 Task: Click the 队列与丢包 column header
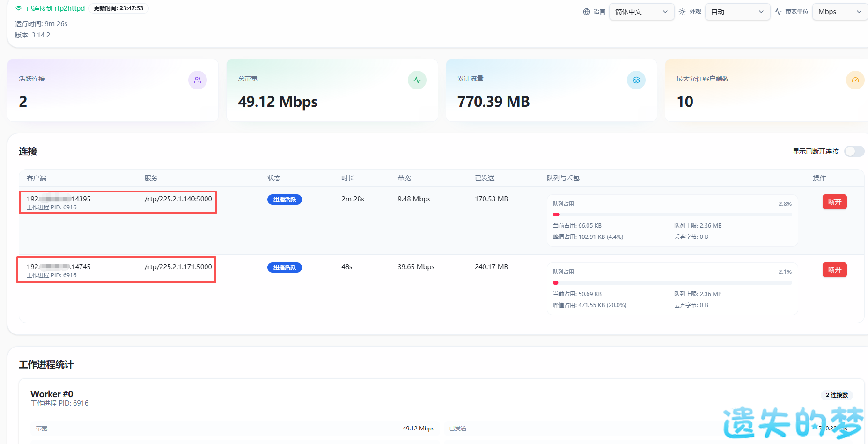click(x=563, y=178)
